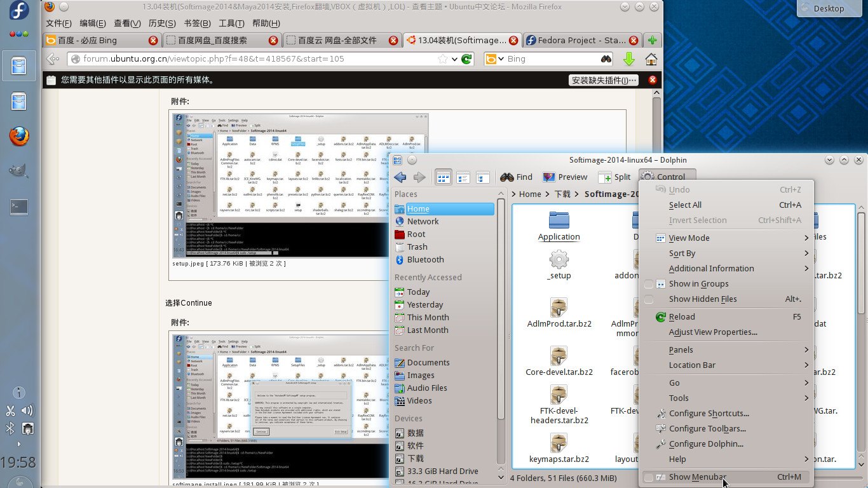868x488 pixels.
Task: Select Home in Places panel
Action: [x=444, y=208]
